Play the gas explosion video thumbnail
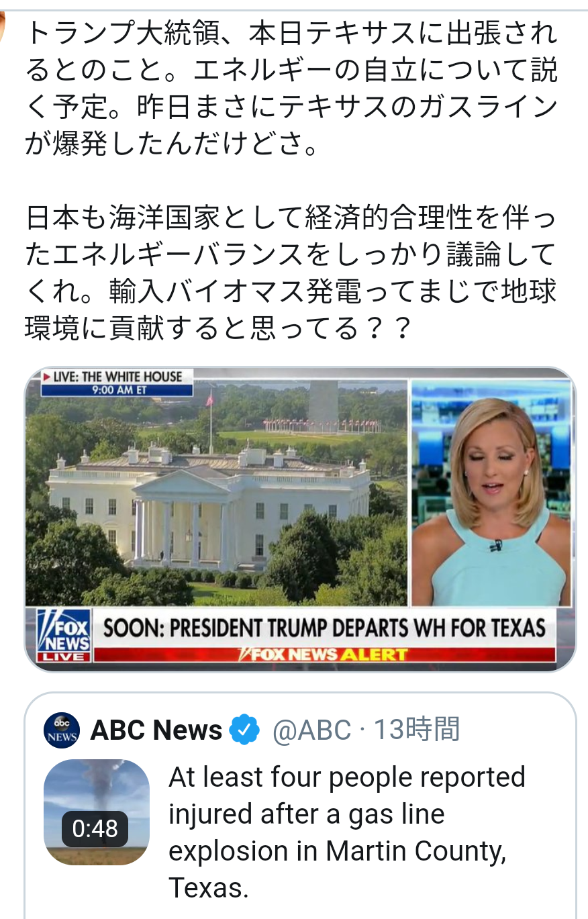This screenshot has height=919, width=588. pyautogui.click(x=96, y=812)
